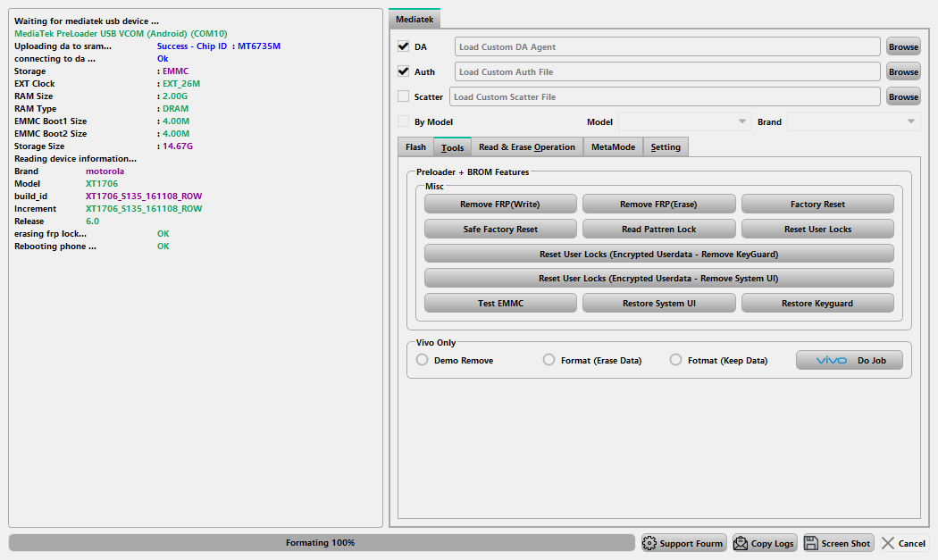
Task: Click the gear icon on Support Fourm
Action: [x=649, y=543]
